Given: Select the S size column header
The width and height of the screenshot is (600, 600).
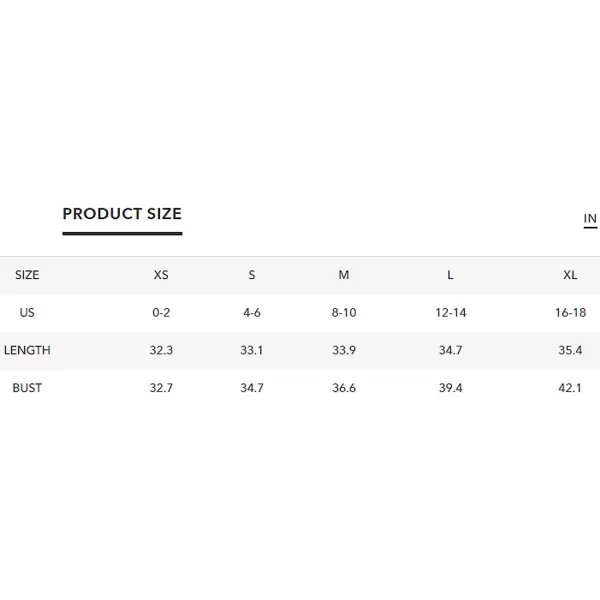Looking at the screenshot, I should [x=252, y=275].
